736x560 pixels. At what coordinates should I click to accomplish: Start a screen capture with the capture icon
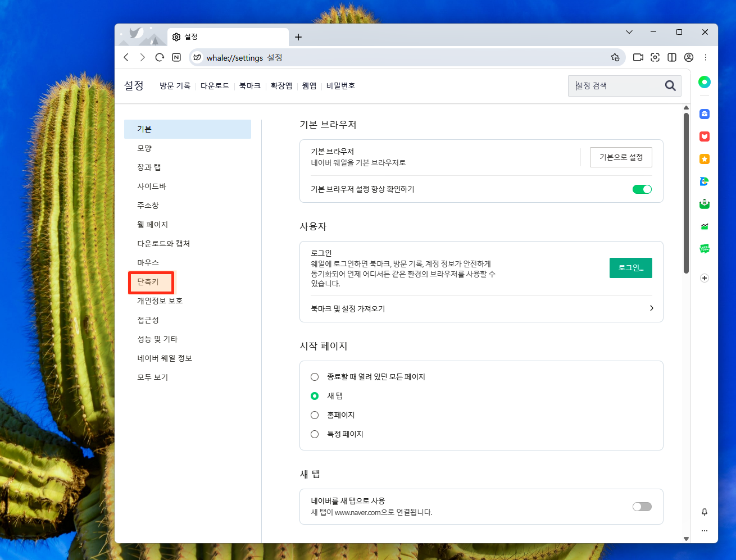655,57
